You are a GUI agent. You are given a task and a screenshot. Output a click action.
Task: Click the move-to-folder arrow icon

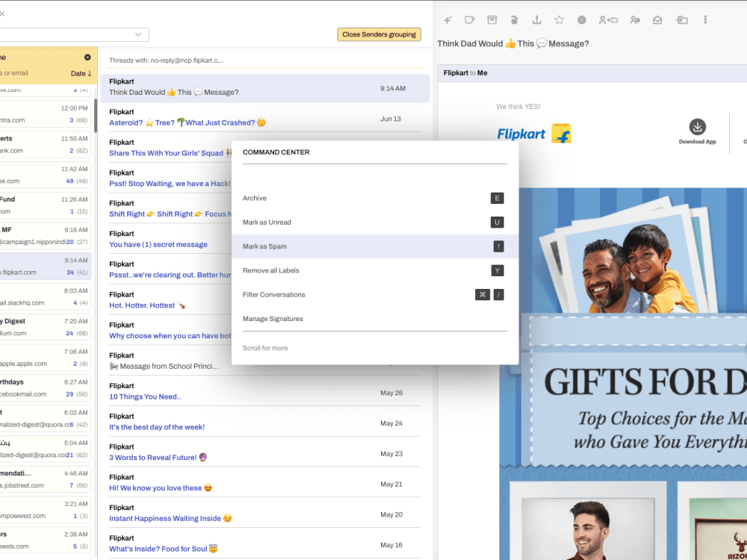point(682,20)
